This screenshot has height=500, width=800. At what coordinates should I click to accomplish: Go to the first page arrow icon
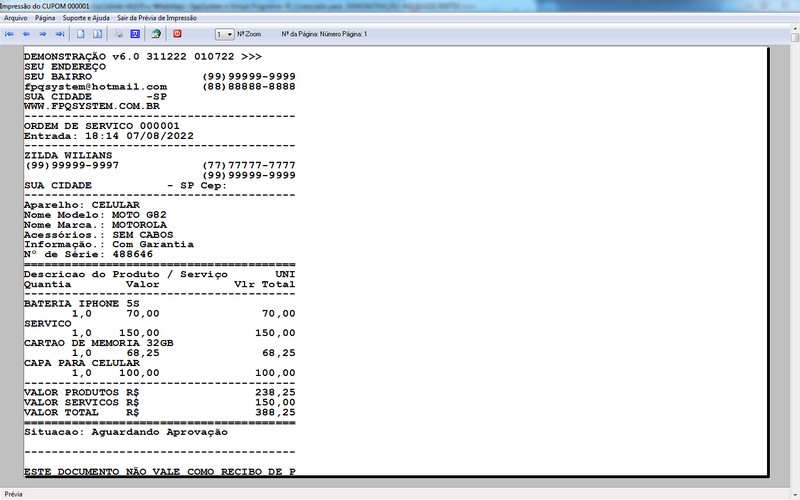tap(9, 34)
